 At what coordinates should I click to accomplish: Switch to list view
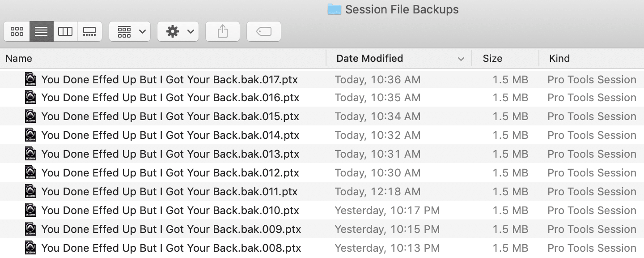(x=41, y=31)
